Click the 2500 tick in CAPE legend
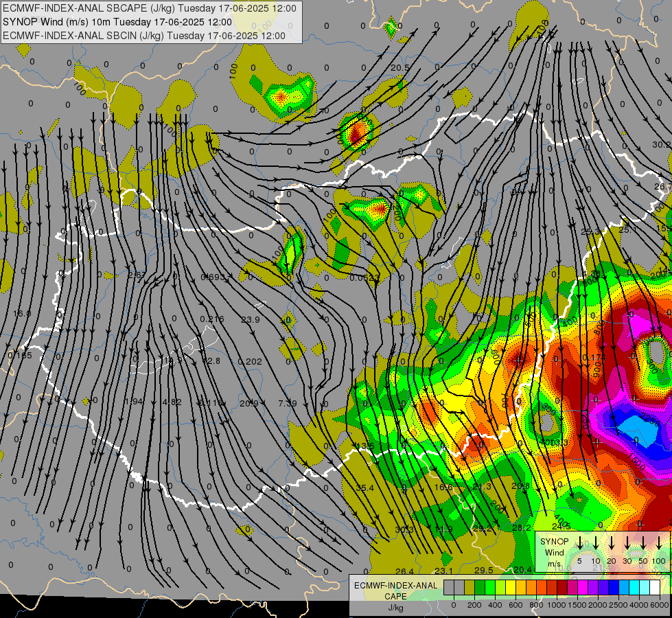 pos(618,605)
